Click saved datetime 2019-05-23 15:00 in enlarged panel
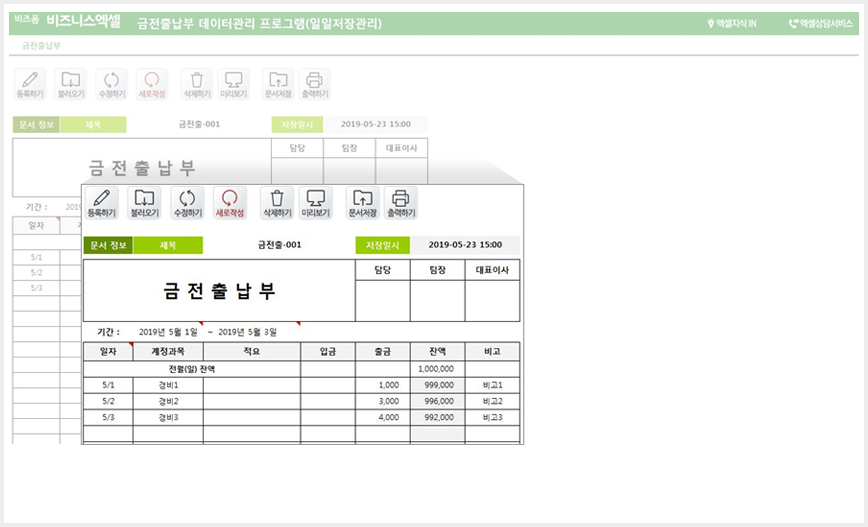The width and height of the screenshot is (868, 527). [x=465, y=245]
